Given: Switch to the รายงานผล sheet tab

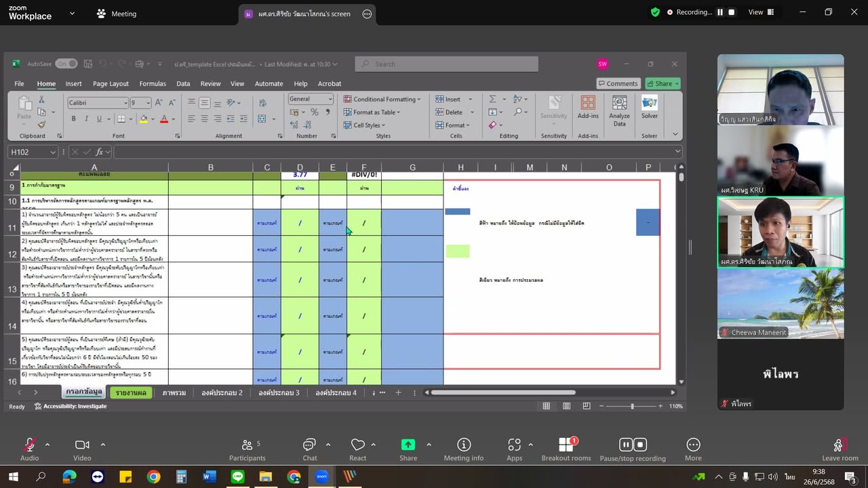Looking at the screenshot, I should tap(131, 392).
